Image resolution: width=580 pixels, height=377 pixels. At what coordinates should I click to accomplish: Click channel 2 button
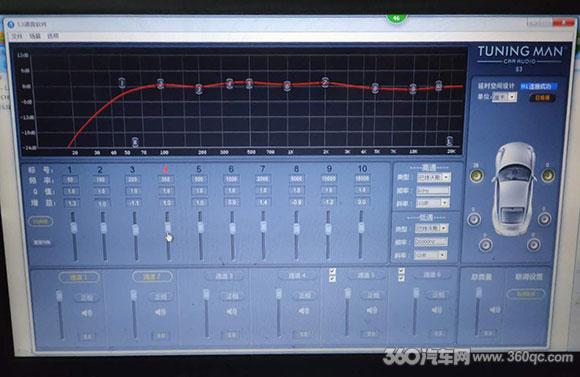tap(152, 276)
